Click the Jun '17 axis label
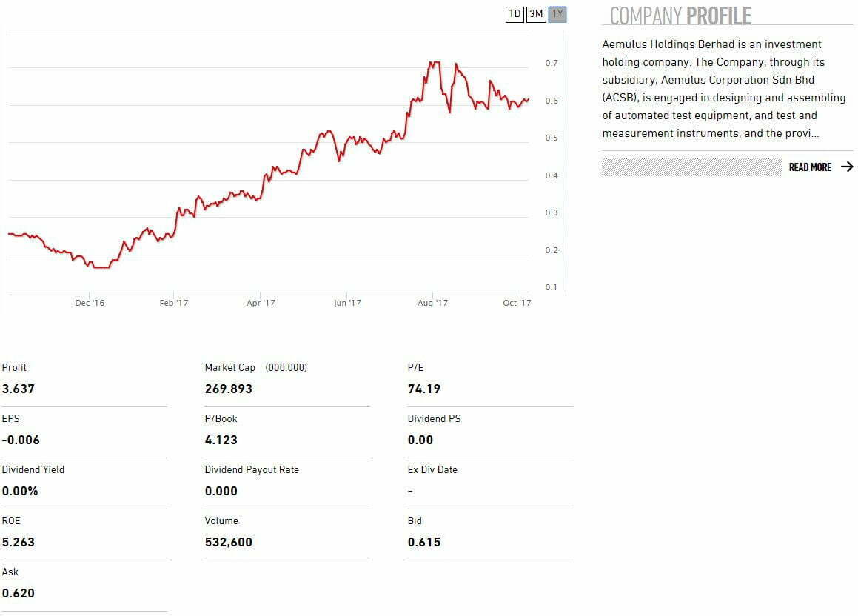The height and width of the screenshot is (616, 858). tap(346, 303)
